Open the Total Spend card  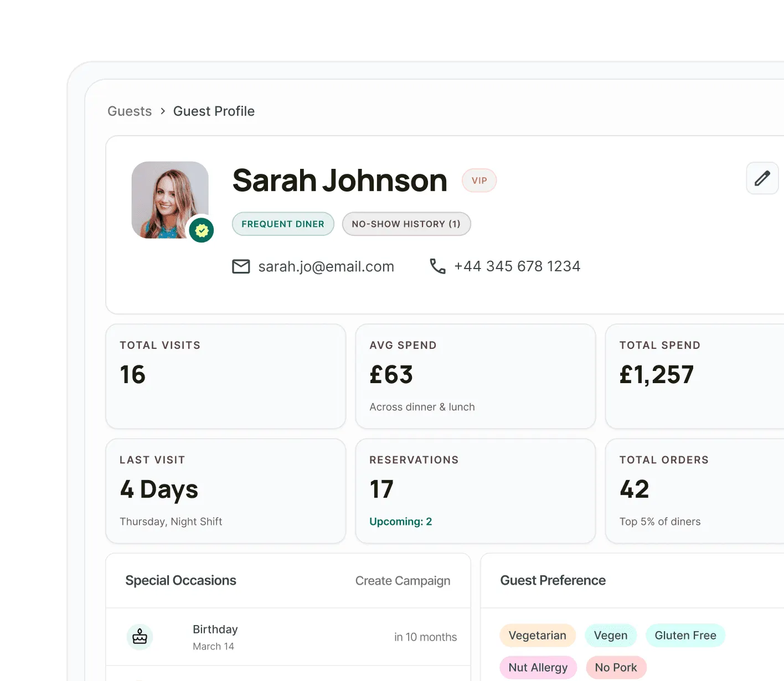pos(695,376)
